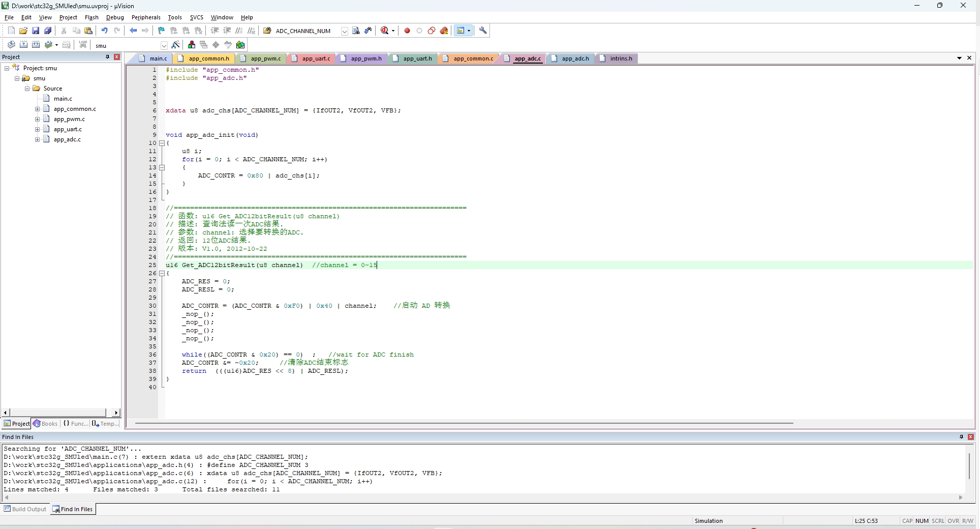Image resolution: width=980 pixels, height=529 pixels.
Task: Select app_uart.c in the project tree
Action: coord(68,129)
